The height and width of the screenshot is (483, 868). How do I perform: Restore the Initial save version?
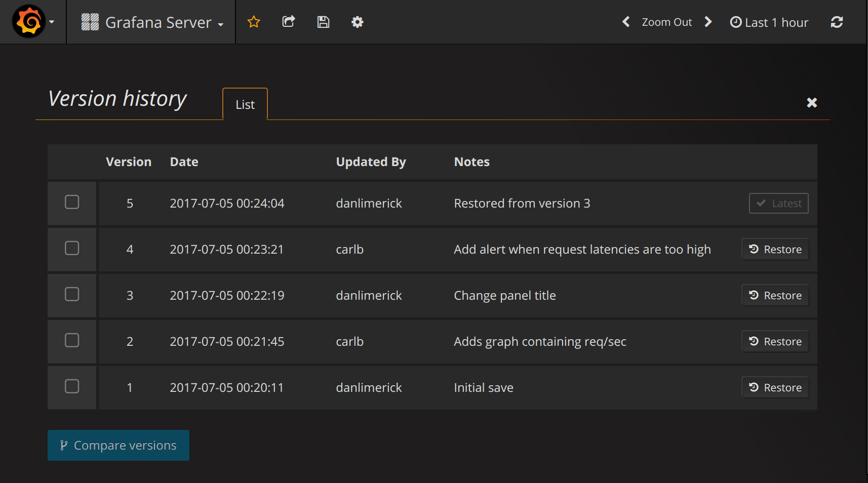[775, 388]
